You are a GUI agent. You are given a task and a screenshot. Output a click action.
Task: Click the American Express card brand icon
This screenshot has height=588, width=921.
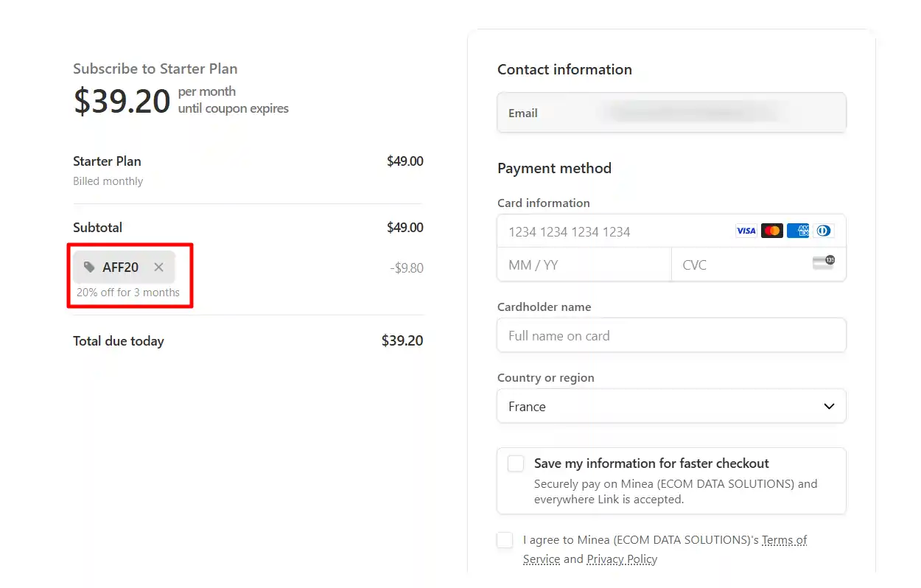tap(797, 231)
